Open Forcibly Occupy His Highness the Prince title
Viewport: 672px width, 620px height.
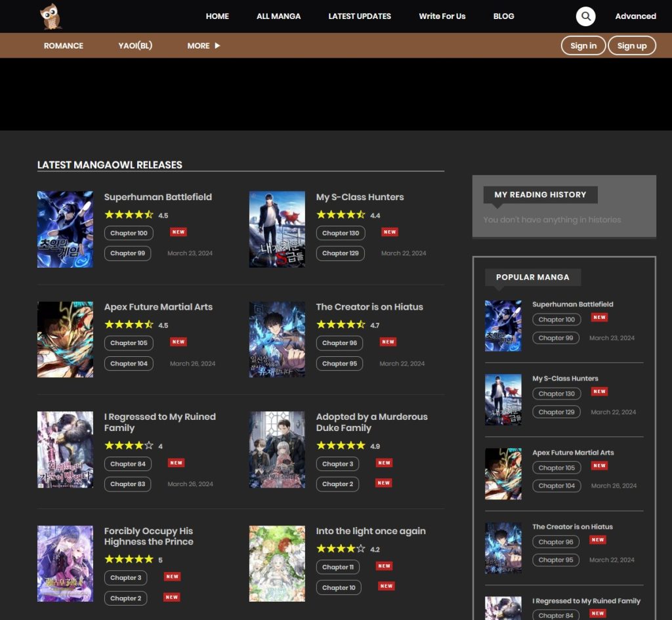(x=149, y=536)
